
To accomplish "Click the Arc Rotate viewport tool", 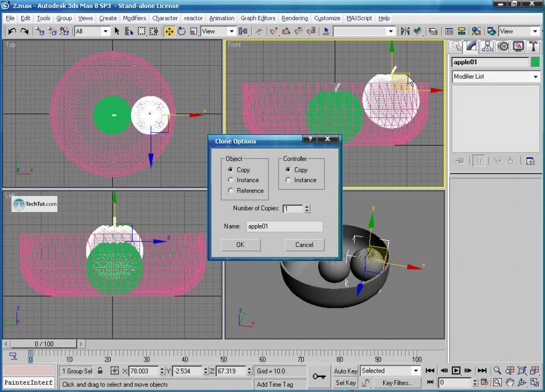I will 521,382.
